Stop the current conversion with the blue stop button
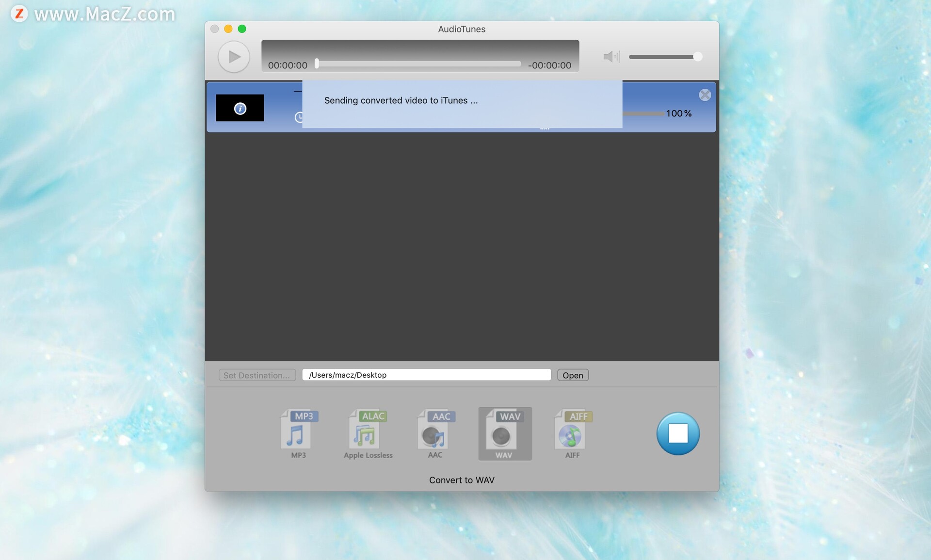This screenshot has height=560, width=931. click(677, 433)
